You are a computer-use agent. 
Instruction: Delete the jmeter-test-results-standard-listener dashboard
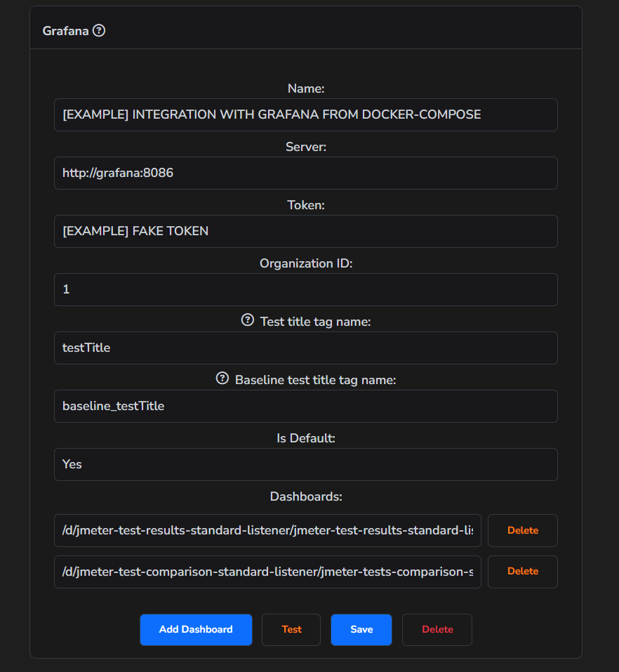[x=522, y=530]
